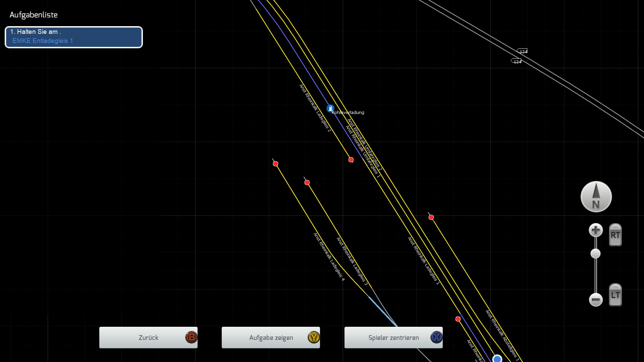Click the LT trigger icon
The width and height of the screenshot is (644, 362).
pyautogui.click(x=615, y=295)
